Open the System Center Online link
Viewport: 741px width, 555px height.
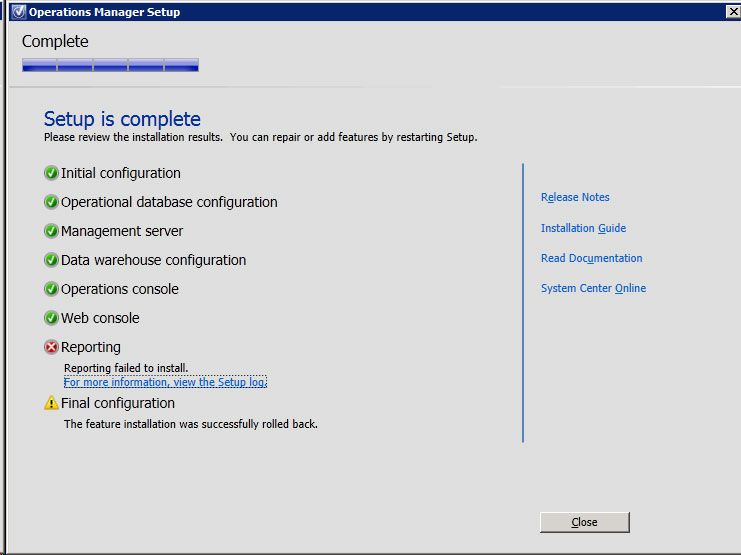coord(594,288)
